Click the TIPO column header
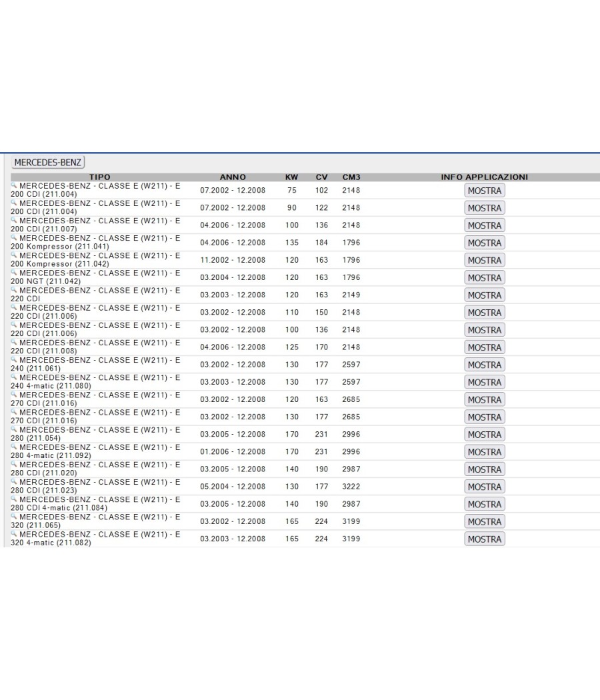The image size is (600, 700). coord(99,177)
